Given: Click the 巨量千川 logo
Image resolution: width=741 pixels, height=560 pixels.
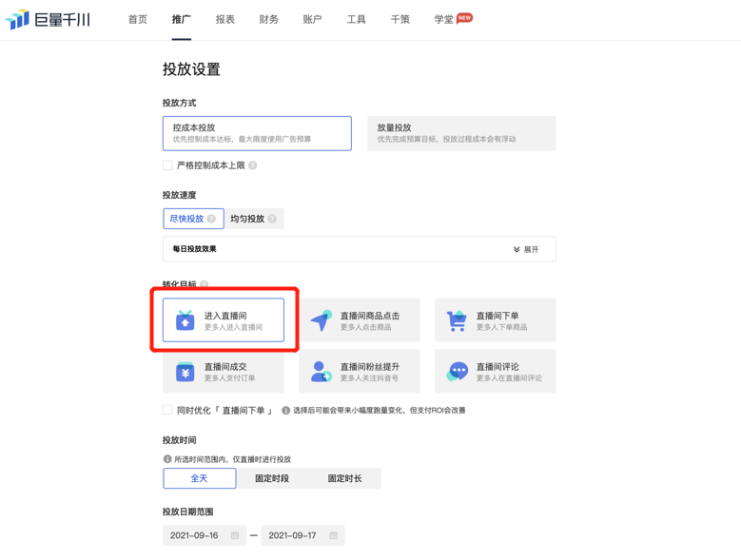Looking at the screenshot, I should coord(48,19).
